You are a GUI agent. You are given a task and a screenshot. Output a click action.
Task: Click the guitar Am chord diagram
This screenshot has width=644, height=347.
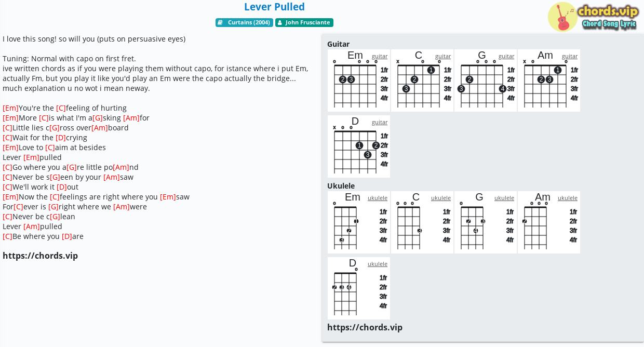click(549, 81)
